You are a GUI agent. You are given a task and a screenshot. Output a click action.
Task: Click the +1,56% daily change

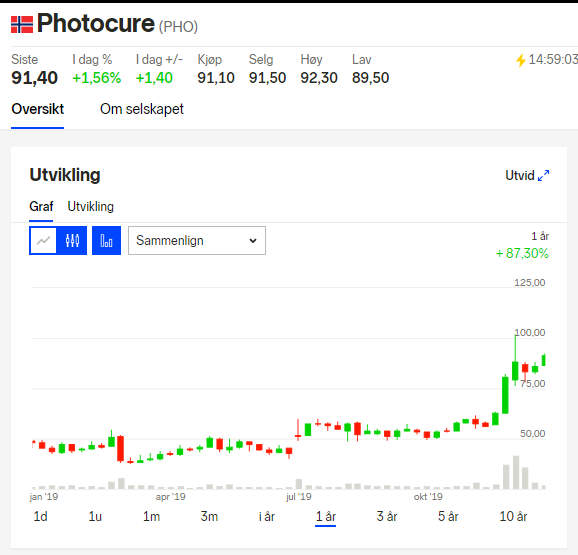(x=97, y=78)
